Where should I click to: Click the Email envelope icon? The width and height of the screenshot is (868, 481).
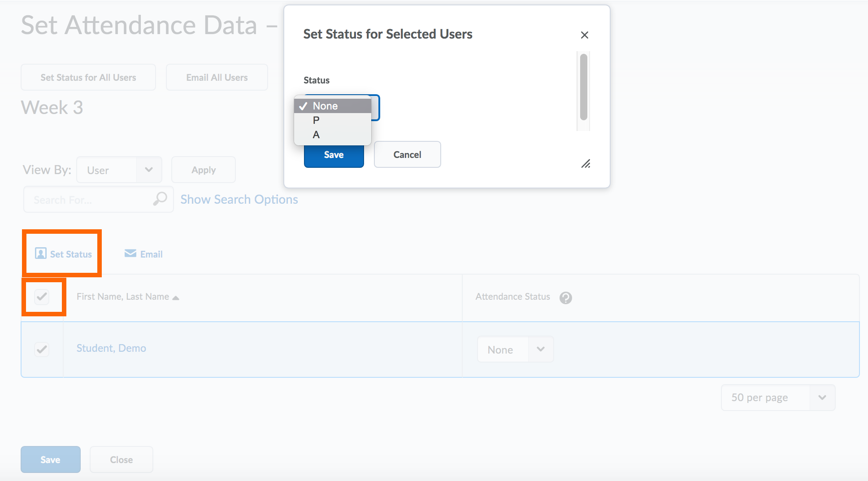coord(130,254)
